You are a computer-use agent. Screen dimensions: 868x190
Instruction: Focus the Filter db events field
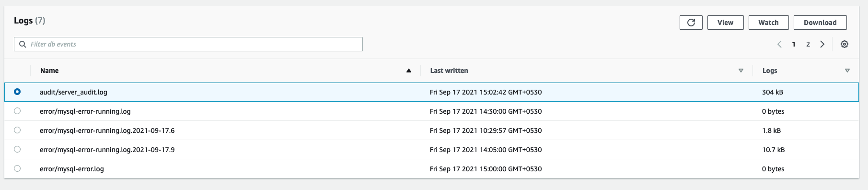click(188, 44)
